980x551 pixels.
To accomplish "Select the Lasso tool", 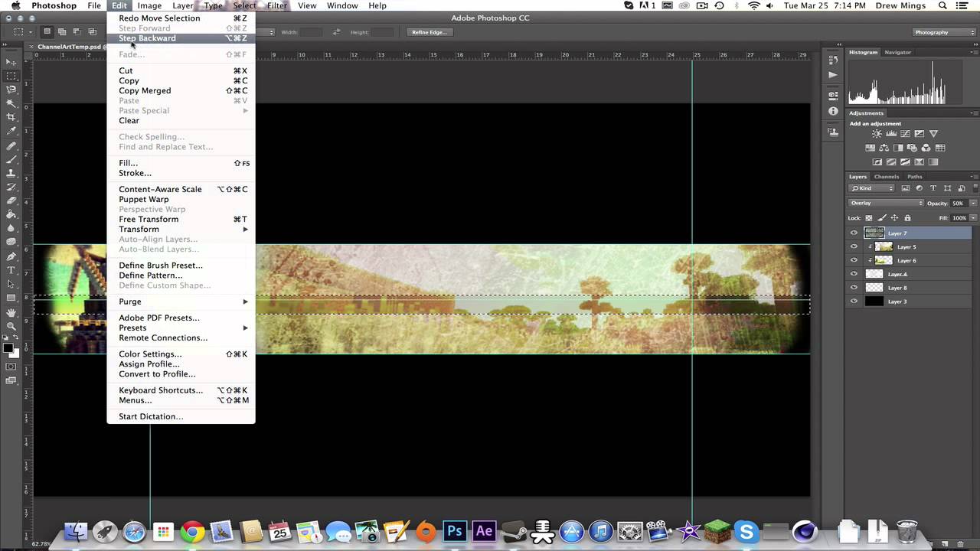I will click(x=11, y=90).
